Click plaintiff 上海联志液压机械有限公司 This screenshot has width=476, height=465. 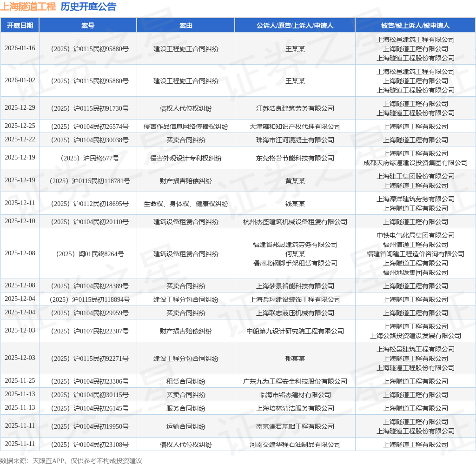click(295, 313)
